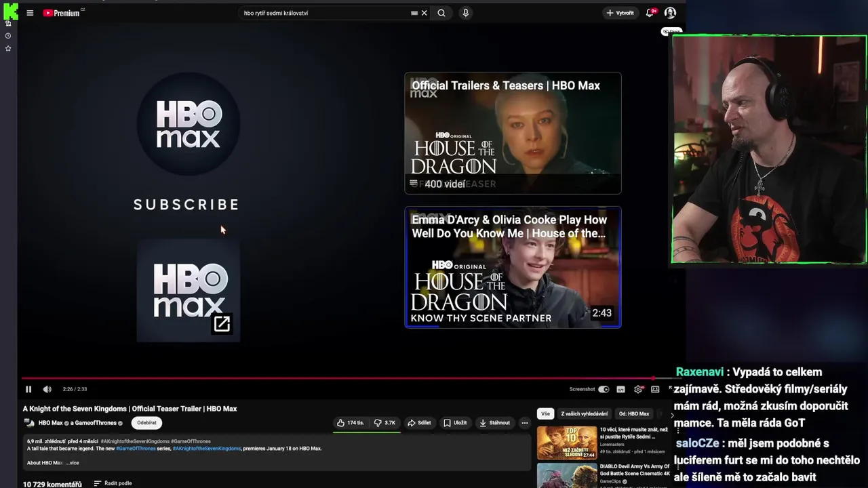Viewport: 868px width, 488px height.
Task: Open the on-screen keyboard icon in search
Action: [x=414, y=13]
